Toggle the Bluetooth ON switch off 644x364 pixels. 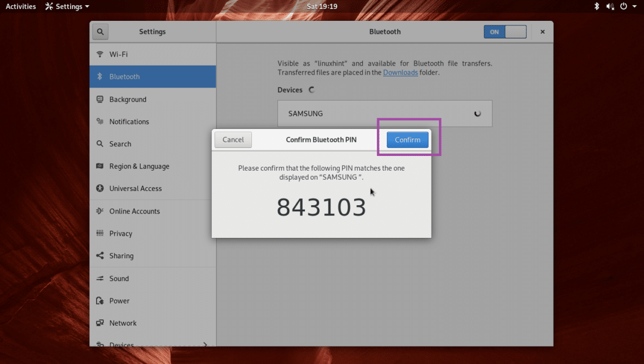(x=504, y=32)
